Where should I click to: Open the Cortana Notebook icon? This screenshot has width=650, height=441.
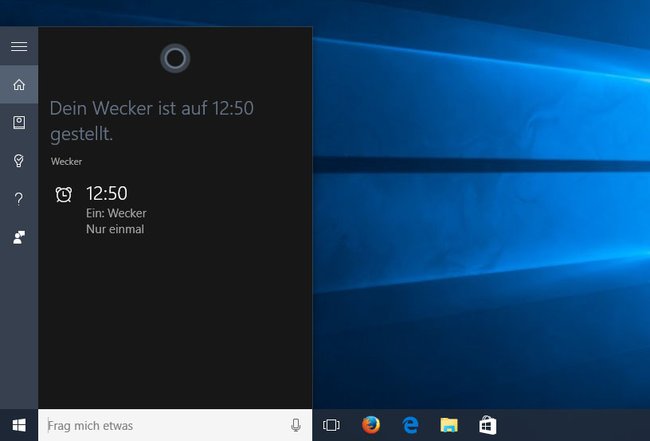(x=19, y=122)
